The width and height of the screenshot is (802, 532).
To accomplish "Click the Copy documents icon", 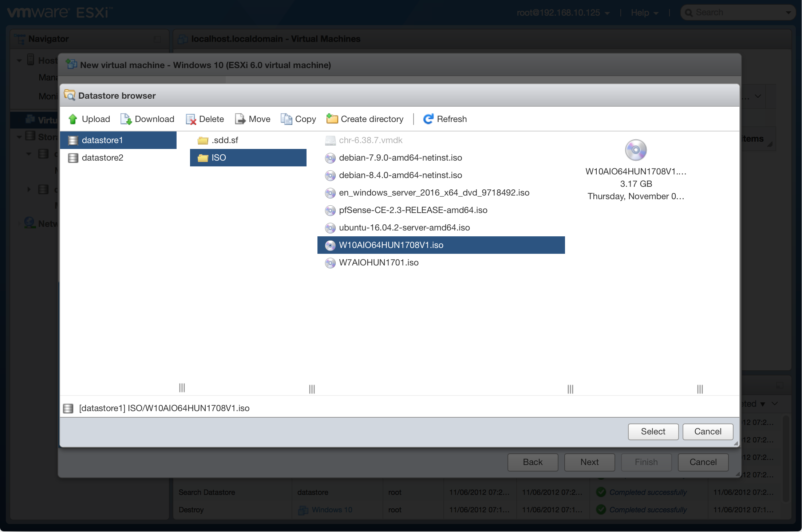I will (287, 119).
